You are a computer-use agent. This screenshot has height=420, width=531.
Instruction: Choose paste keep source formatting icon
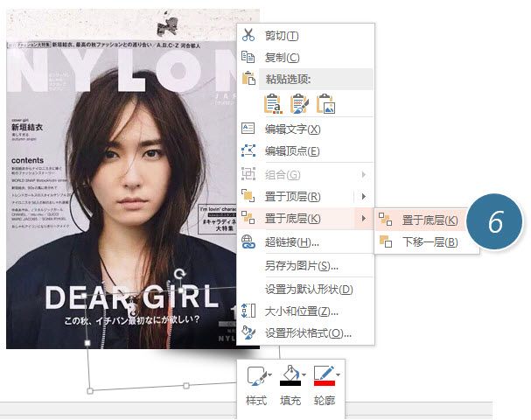tap(299, 103)
